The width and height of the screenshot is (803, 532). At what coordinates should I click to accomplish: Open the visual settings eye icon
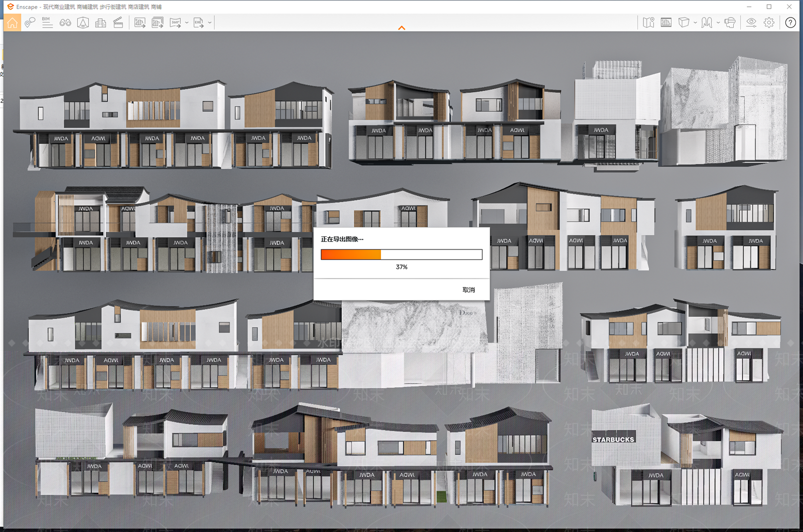(751, 23)
